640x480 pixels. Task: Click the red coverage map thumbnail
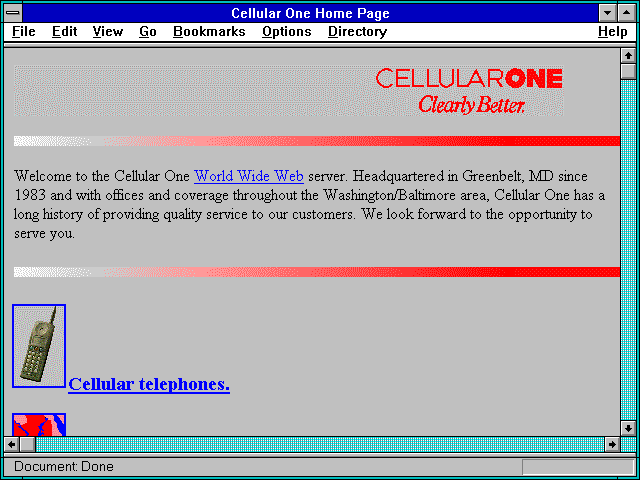(39, 424)
